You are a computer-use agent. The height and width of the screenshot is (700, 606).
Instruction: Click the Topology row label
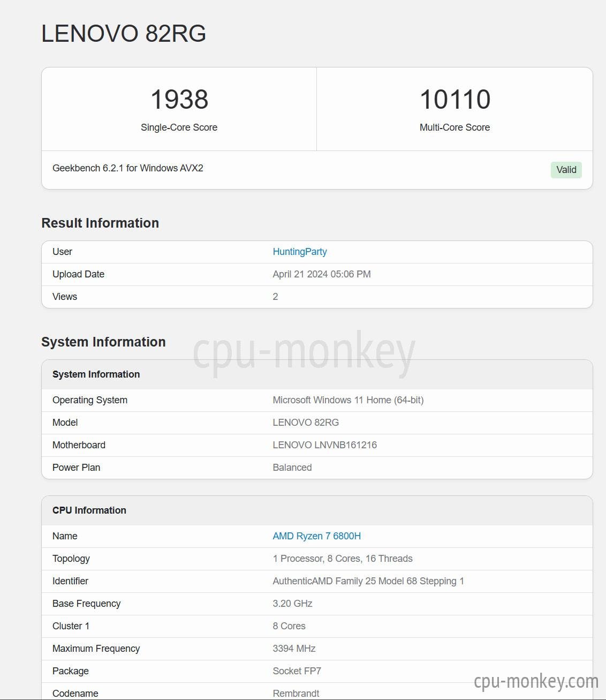(x=71, y=559)
